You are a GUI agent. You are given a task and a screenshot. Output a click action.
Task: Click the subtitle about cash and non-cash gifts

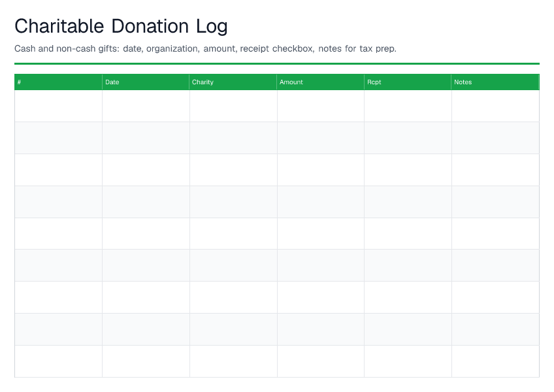[205, 49]
